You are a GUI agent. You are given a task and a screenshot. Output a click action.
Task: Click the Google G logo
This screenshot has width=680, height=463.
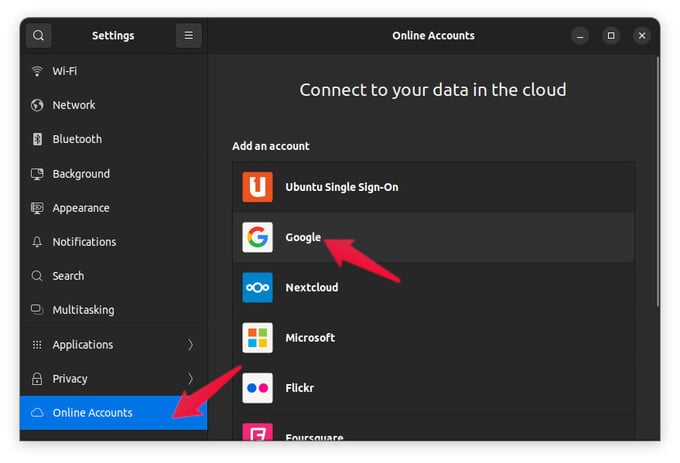(x=258, y=237)
